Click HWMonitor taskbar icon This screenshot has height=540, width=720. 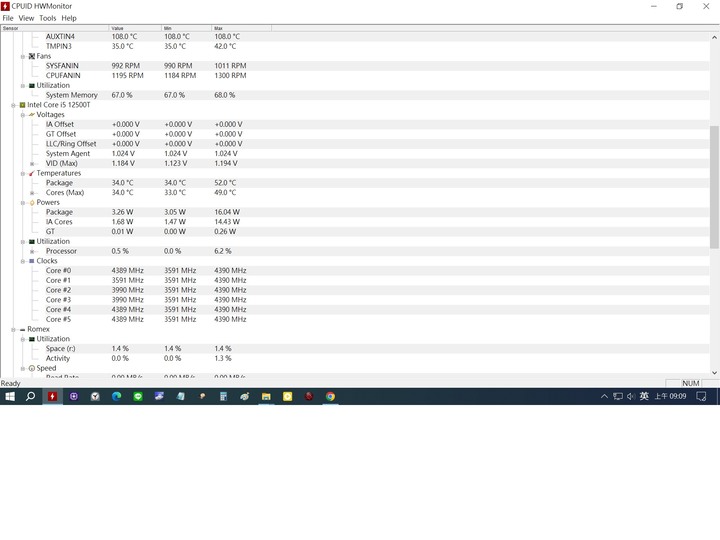52,396
